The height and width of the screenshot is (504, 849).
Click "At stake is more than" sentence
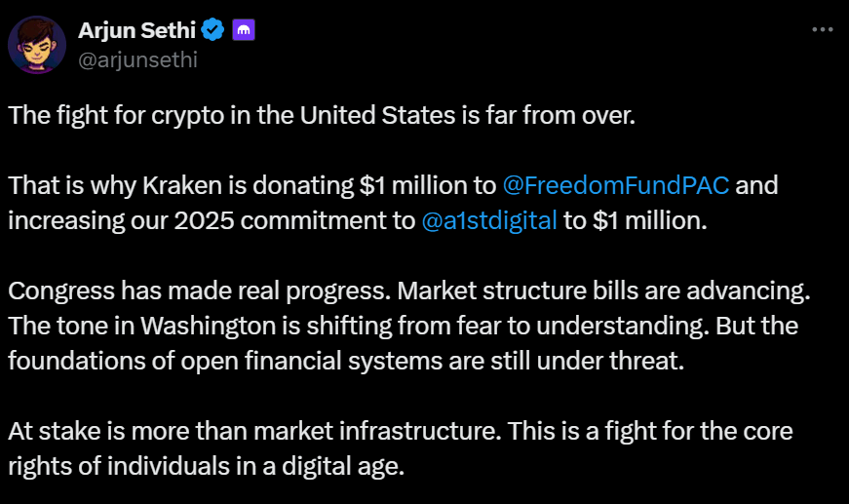pyautogui.click(x=117, y=431)
